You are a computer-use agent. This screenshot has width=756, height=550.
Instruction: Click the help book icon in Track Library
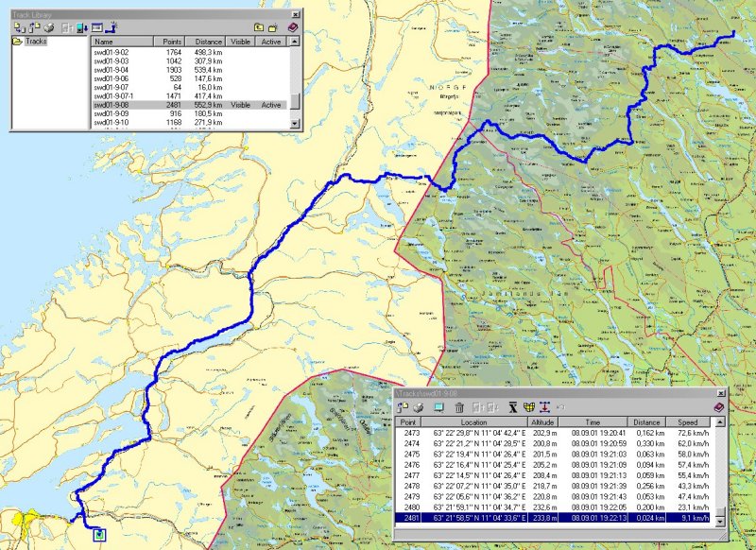pyautogui.click(x=292, y=28)
